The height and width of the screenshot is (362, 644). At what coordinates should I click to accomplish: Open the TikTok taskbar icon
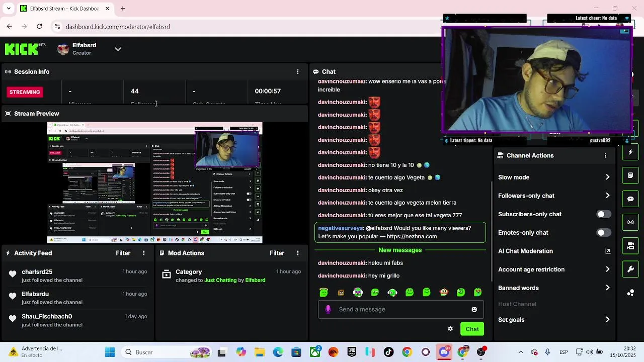pos(388,352)
